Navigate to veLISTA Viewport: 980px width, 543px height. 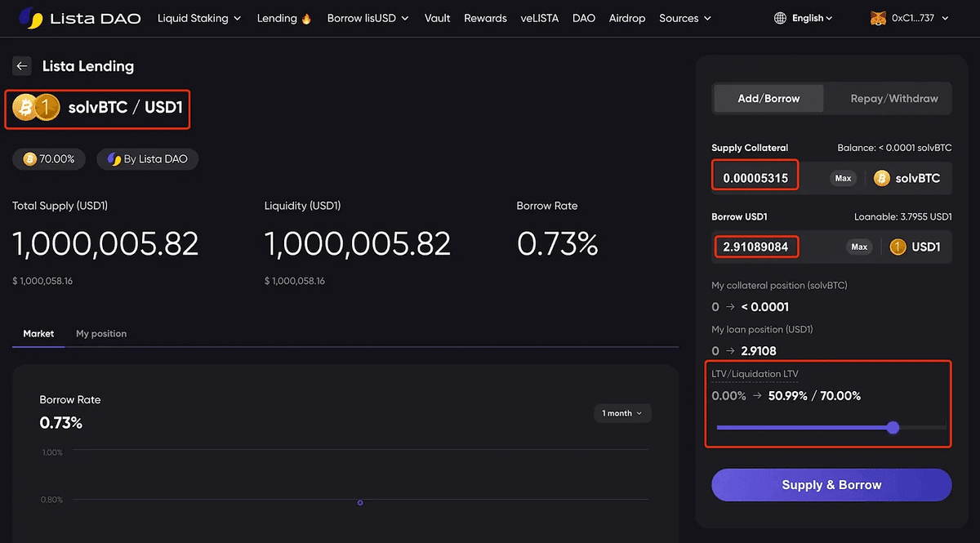pos(540,18)
